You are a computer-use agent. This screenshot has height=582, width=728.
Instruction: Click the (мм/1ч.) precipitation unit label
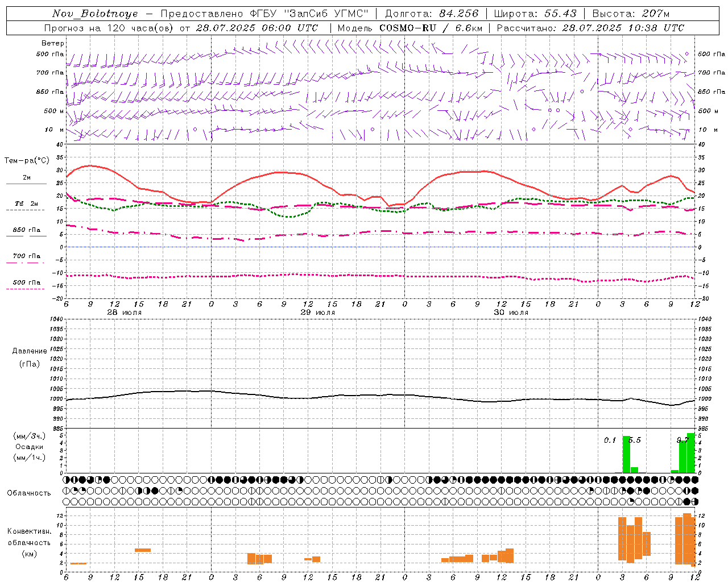click(30, 458)
